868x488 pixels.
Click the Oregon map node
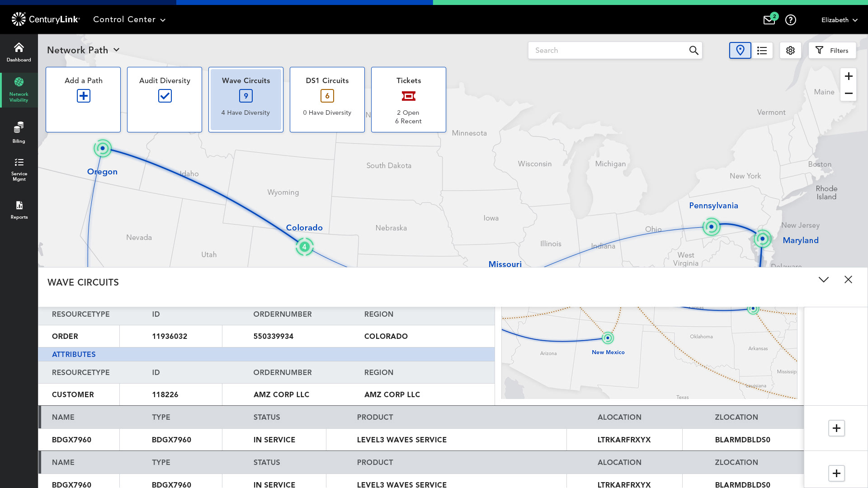click(103, 148)
